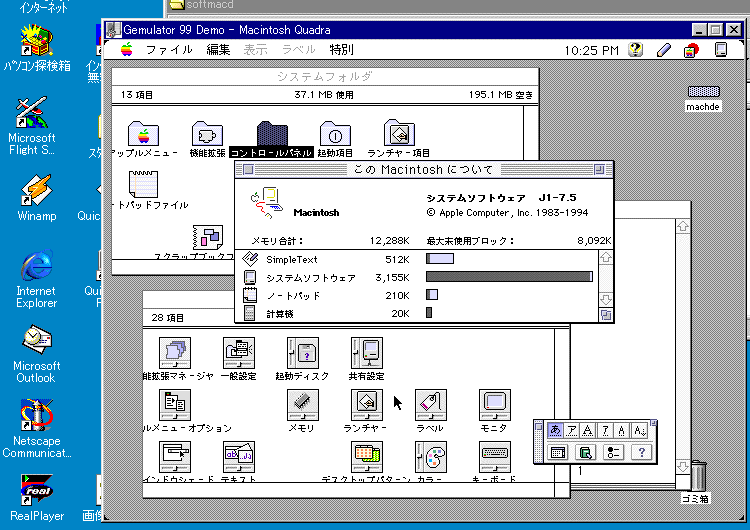This screenshot has height=530, width=750.
Task: Open RealPlayer desktop shortcut
Action: [x=37, y=497]
